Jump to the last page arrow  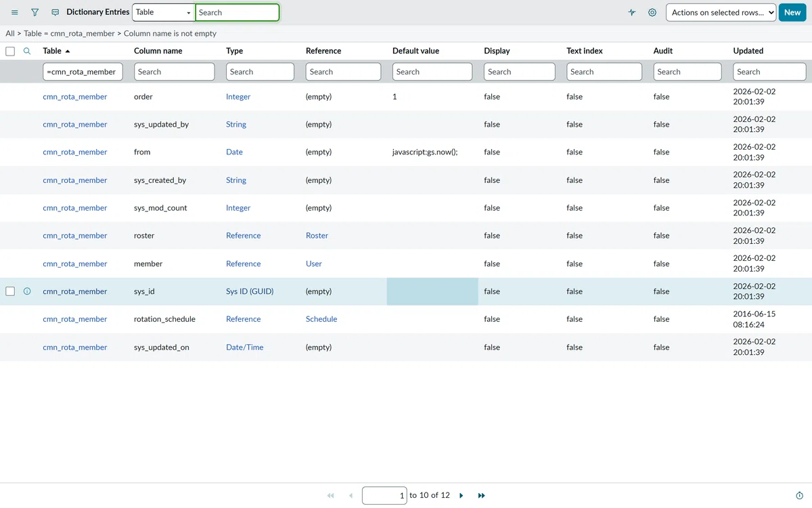click(482, 496)
